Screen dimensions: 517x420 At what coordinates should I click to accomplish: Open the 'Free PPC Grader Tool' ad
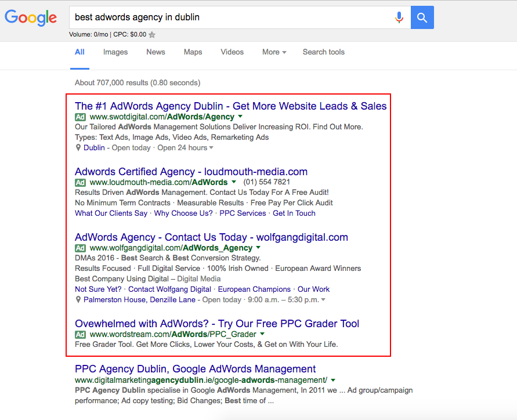[x=217, y=324]
